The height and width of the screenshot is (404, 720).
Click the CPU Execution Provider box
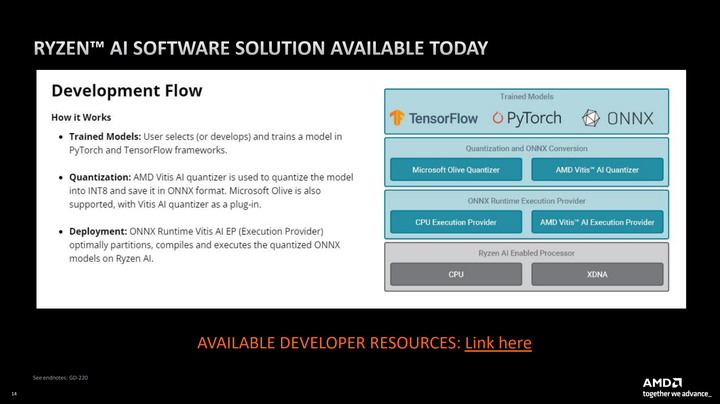click(x=456, y=222)
